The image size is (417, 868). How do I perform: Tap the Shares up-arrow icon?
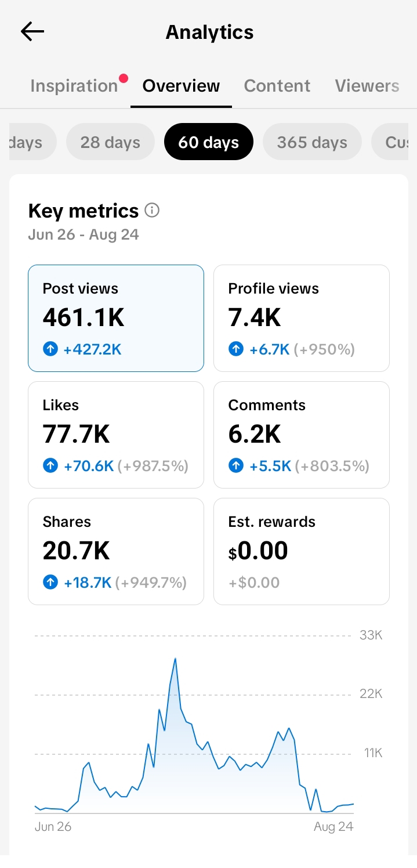pyautogui.click(x=50, y=583)
